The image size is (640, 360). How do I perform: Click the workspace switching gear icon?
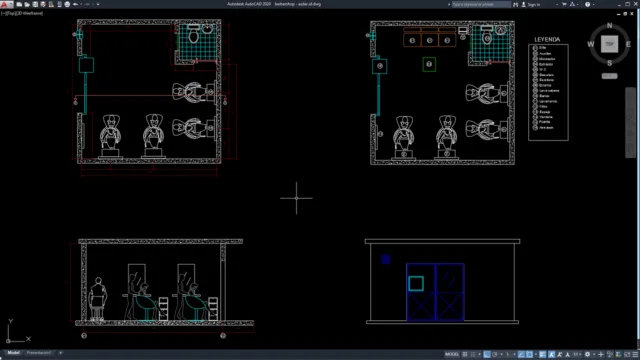(x=587, y=355)
